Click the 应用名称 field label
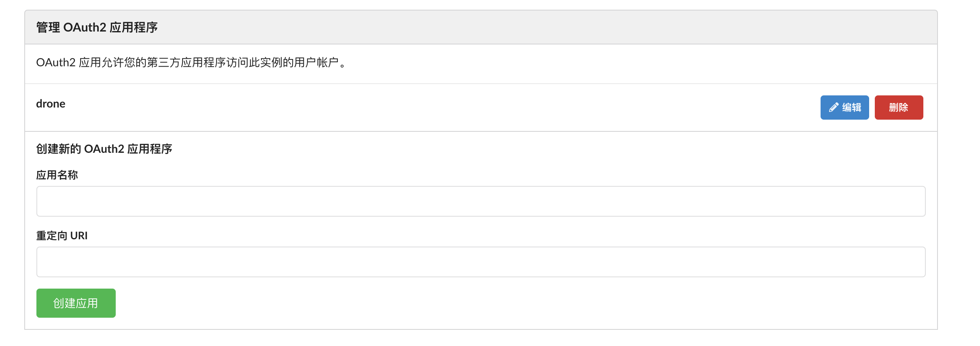The height and width of the screenshot is (346, 980). (57, 175)
